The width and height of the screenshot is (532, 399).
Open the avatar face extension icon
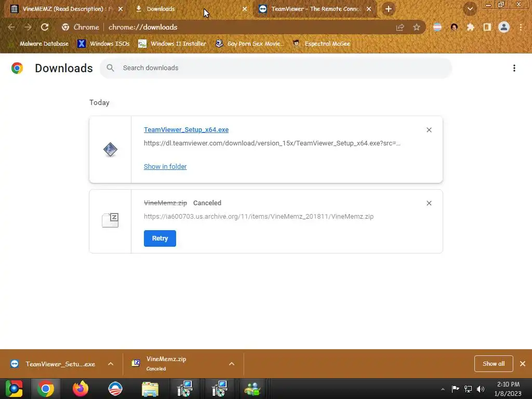[454, 27]
